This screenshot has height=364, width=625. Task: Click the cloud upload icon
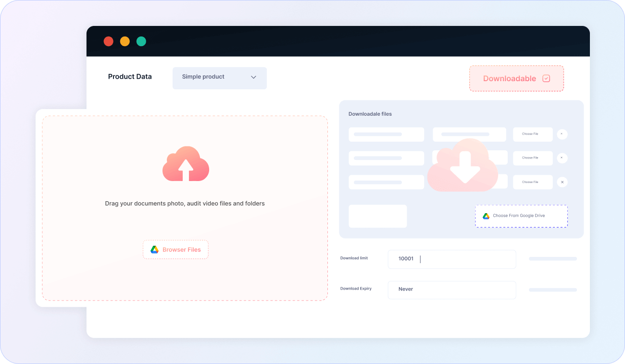pos(186,164)
